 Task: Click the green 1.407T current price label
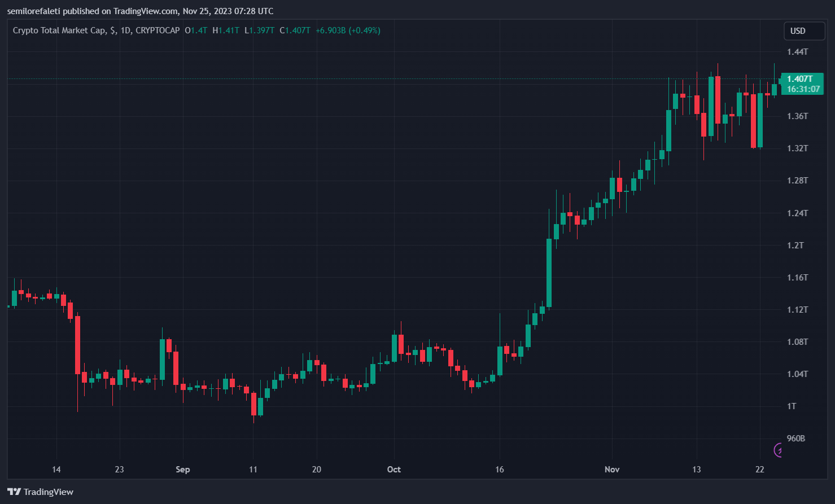pyautogui.click(x=802, y=79)
